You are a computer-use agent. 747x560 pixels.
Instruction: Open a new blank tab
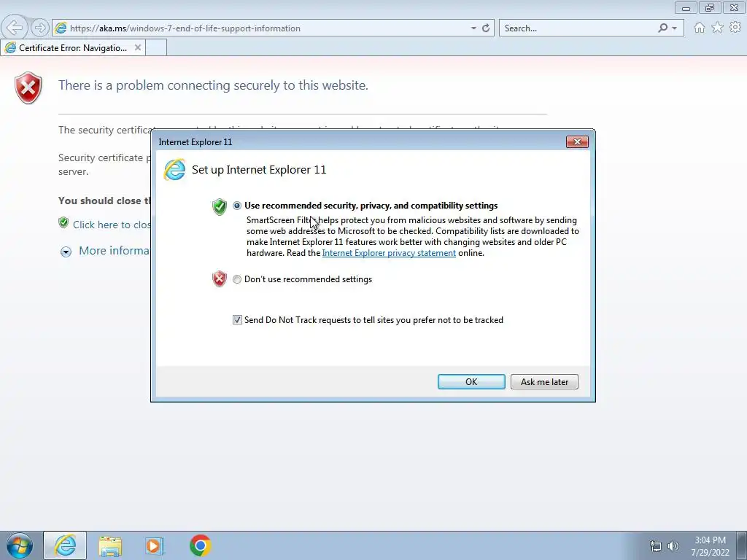coord(156,47)
